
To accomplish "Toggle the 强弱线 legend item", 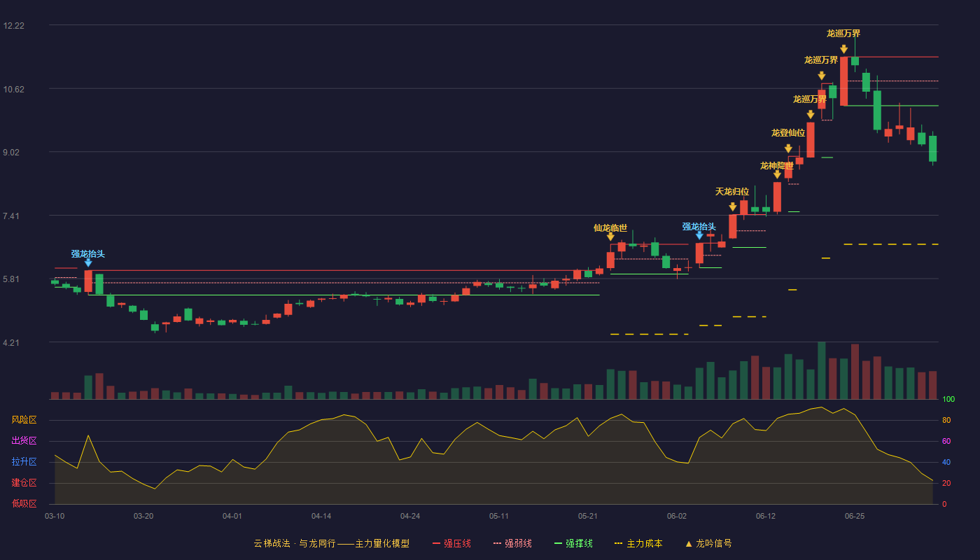I will click(x=512, y=543).
